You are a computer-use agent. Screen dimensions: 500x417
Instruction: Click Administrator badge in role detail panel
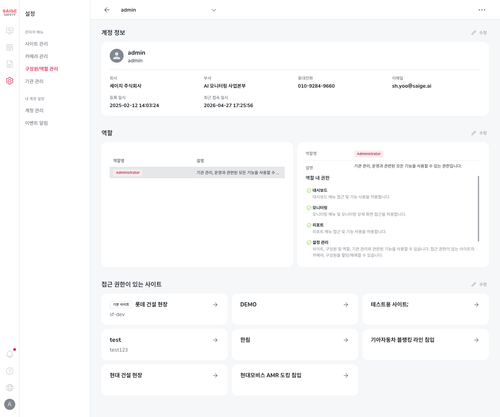[x=368, y=154]
